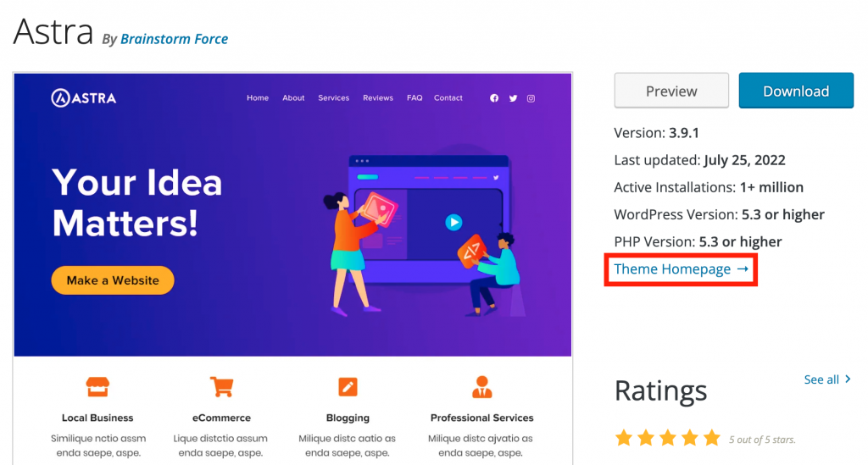Open the Theme Homepage link
Screen dimensions: 868x465
coord(681,269)
